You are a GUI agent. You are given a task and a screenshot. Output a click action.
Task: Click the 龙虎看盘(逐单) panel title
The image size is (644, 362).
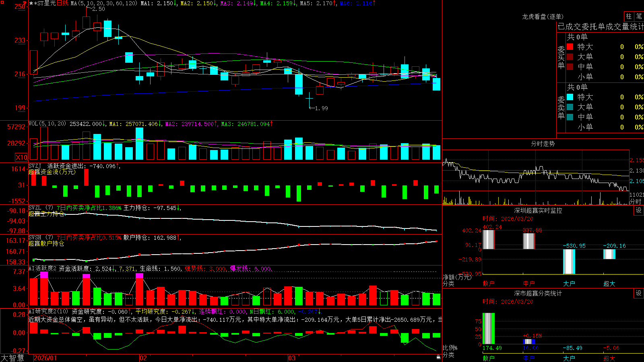coord(543,16)
